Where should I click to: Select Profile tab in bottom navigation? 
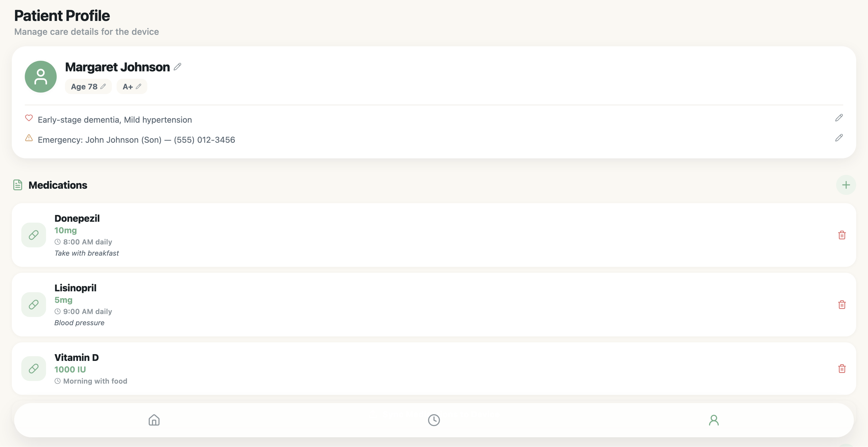point(713,420)
